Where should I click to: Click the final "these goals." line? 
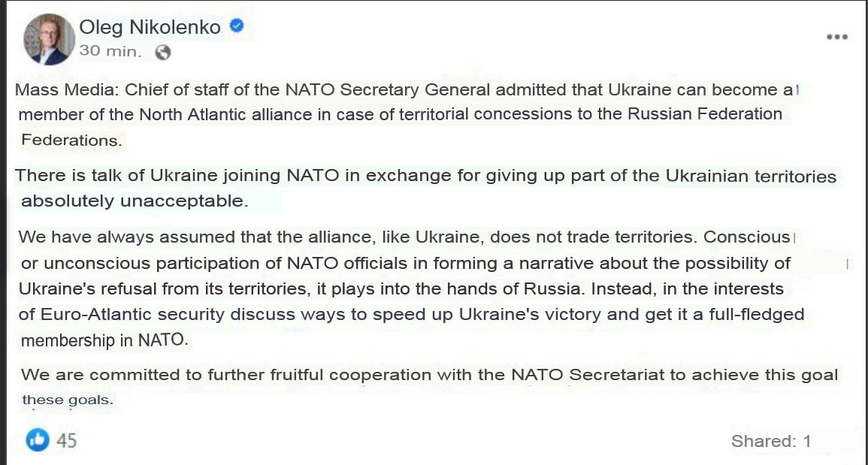pyautogui.click(x=68, y=400)
